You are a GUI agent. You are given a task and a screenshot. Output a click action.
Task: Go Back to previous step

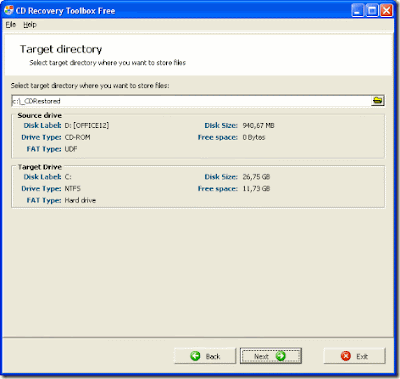(x=205, y=356)
